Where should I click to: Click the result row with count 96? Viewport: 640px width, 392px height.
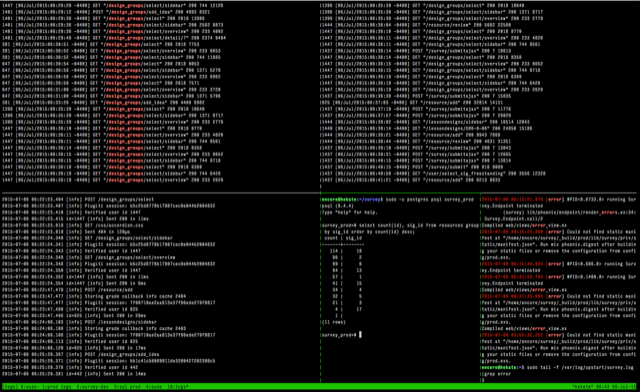click(x=346, y=258)
